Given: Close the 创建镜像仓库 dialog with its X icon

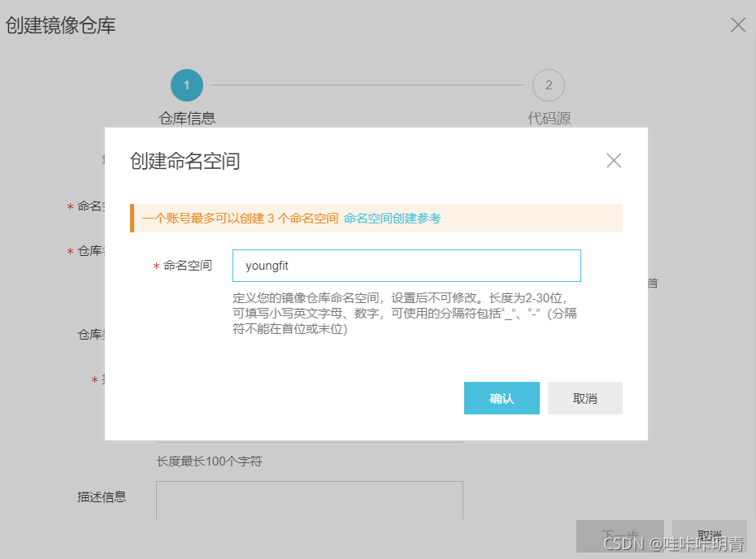Looking at the screenshot, I should point(737,24).
